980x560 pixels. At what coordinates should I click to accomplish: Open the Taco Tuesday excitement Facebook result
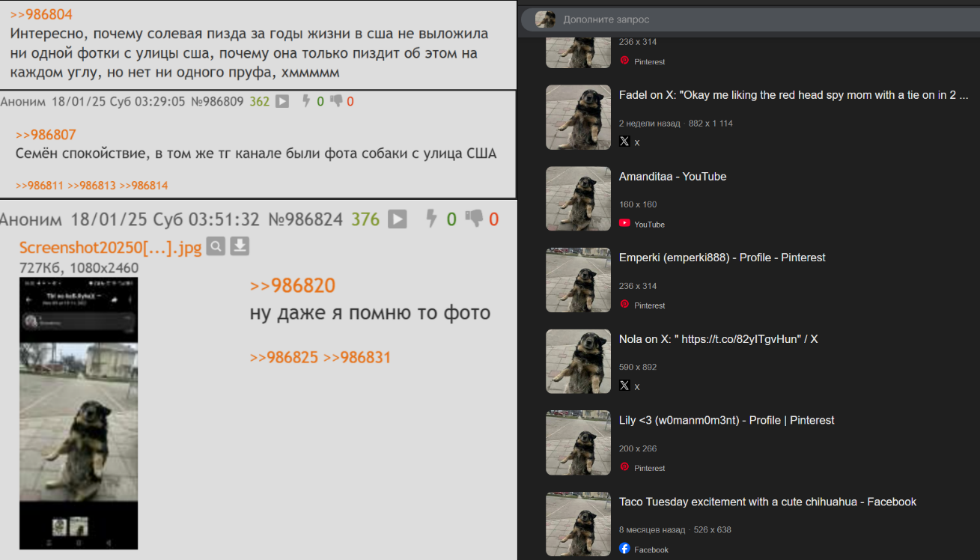point(767,502)
